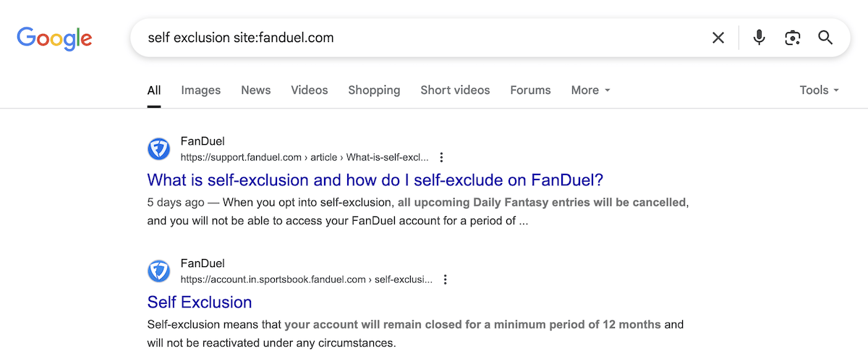868x364 pixels.
Task: Start voice search with microphone icon
Action: (x=759, y=38)
